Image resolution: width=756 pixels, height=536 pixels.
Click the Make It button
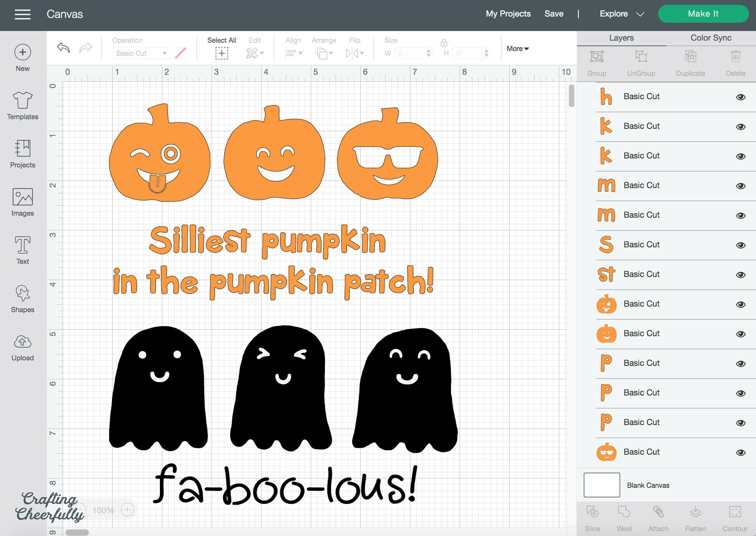tap(703, 14)
